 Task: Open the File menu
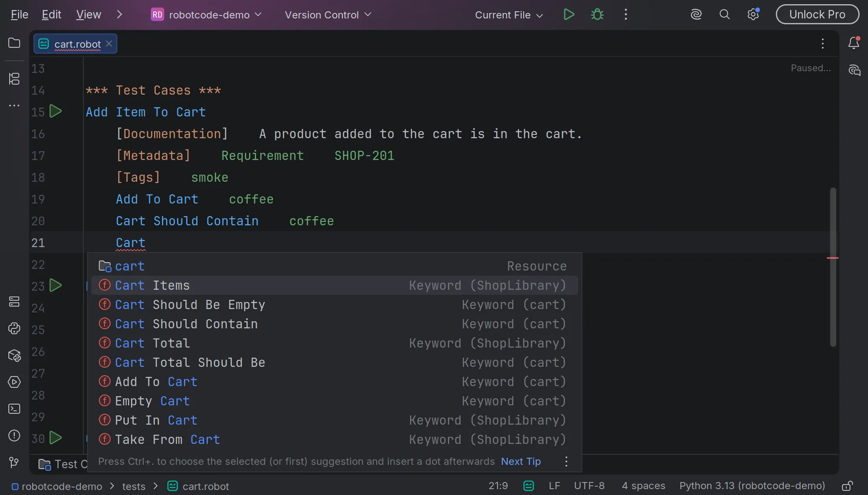20,15
